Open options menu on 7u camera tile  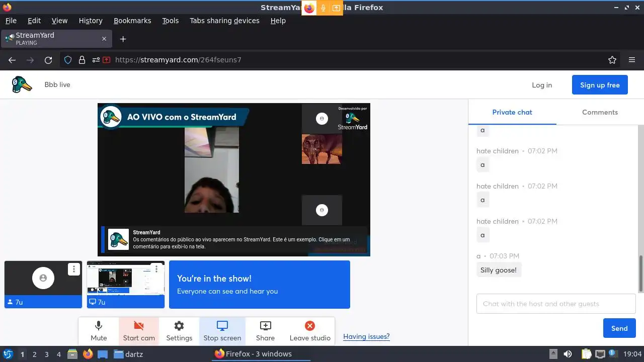click(74, 269)
